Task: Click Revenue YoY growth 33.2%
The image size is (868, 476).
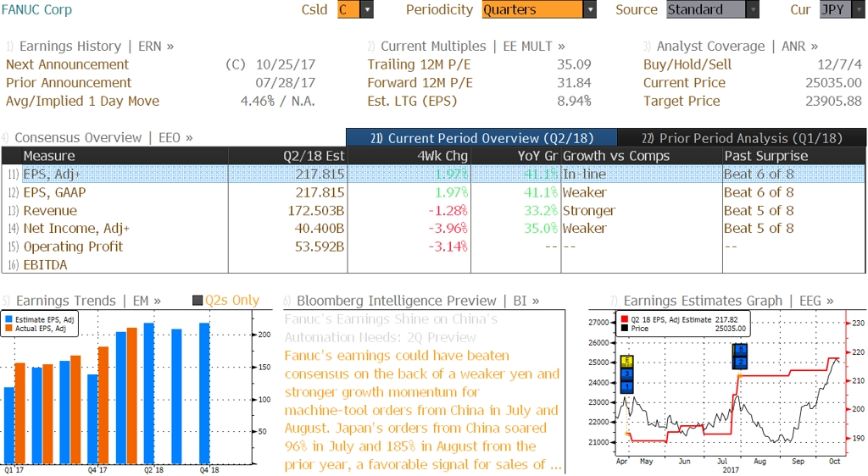Action: (541, 211)
